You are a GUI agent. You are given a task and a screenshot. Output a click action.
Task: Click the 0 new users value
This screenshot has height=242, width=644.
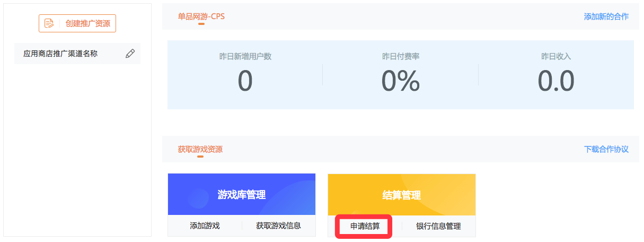[245, 81]
